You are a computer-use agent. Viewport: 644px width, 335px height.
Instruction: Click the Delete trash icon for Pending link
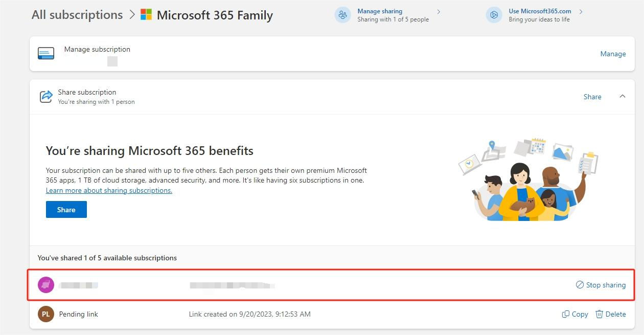(599, 314)
